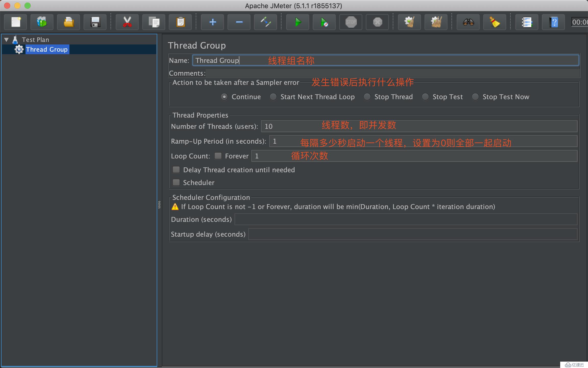This screenshot has height=368, width=588.
Task: Maximize the window with green button
Action: (x=28, y=6)
